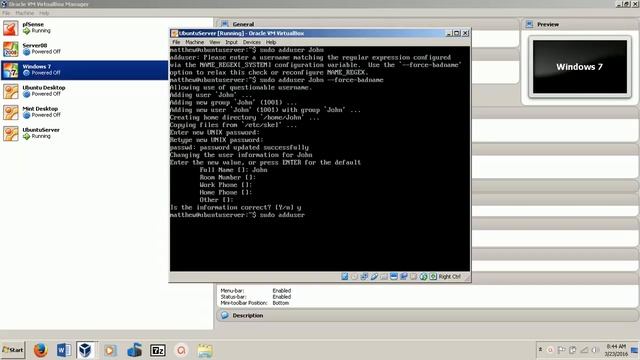
Task: Open the taskbar clock showing 8:44 AM
Action: (x=616, y=350)
